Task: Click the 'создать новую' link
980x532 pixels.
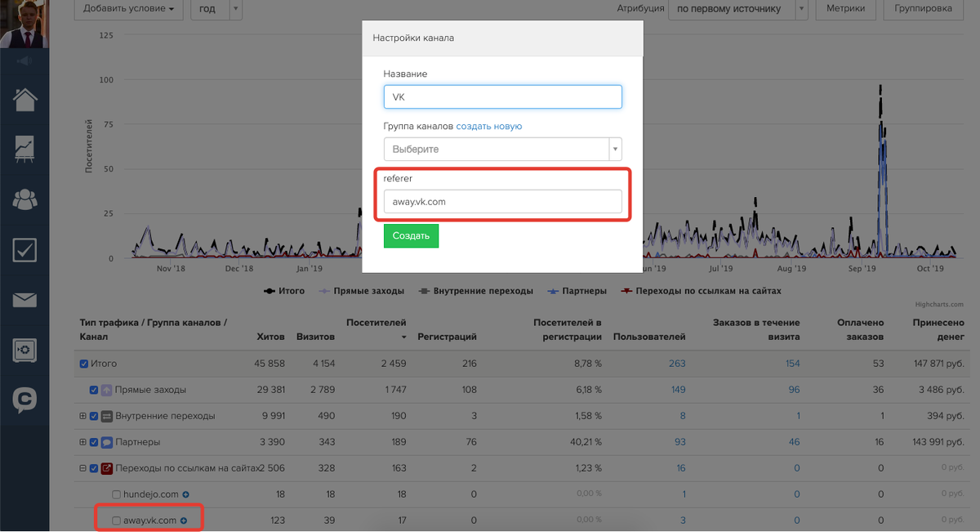Action: pos(489,127)
